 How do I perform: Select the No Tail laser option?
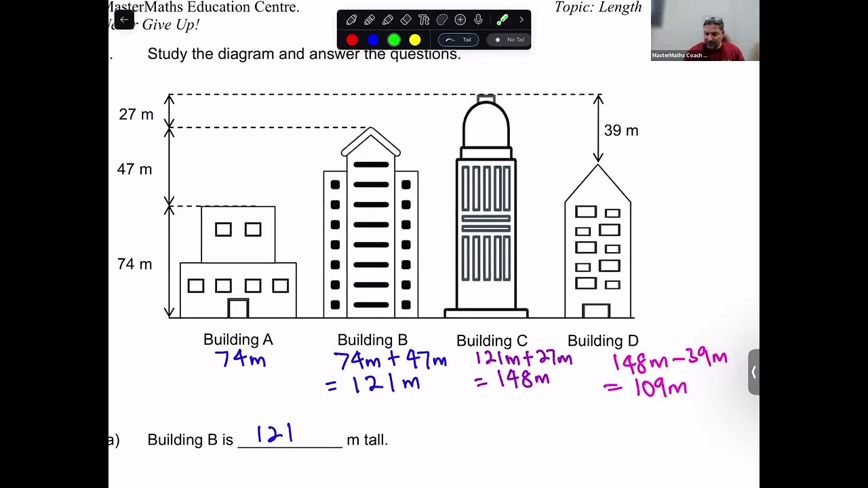[x=509, y=40]
